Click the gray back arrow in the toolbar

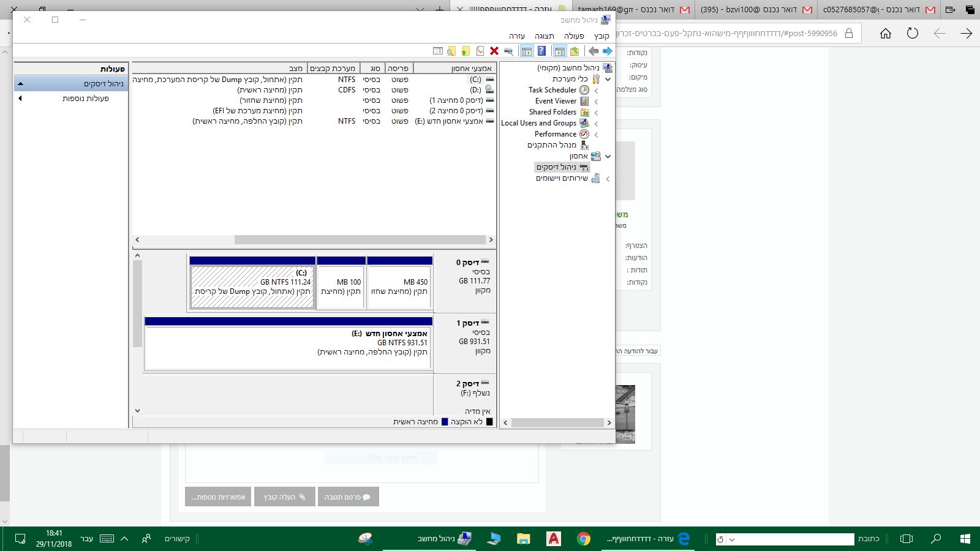coord(593,51)
